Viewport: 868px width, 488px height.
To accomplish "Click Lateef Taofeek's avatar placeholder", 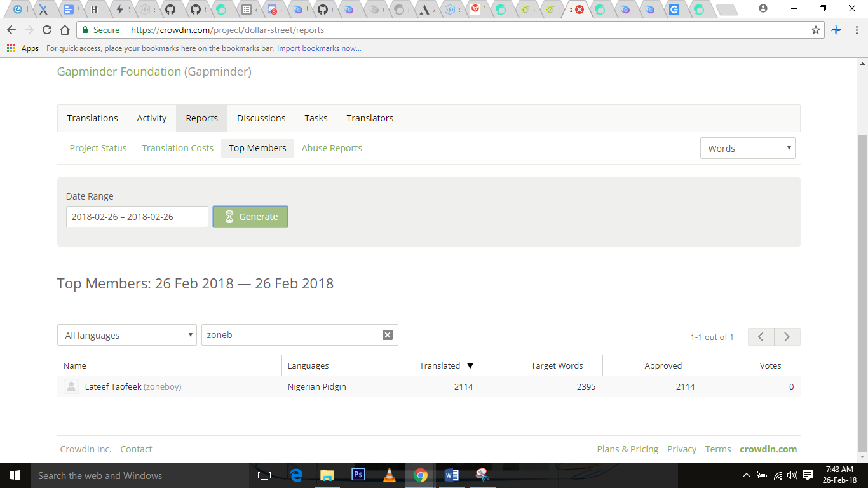I will [x=71, y=386].
